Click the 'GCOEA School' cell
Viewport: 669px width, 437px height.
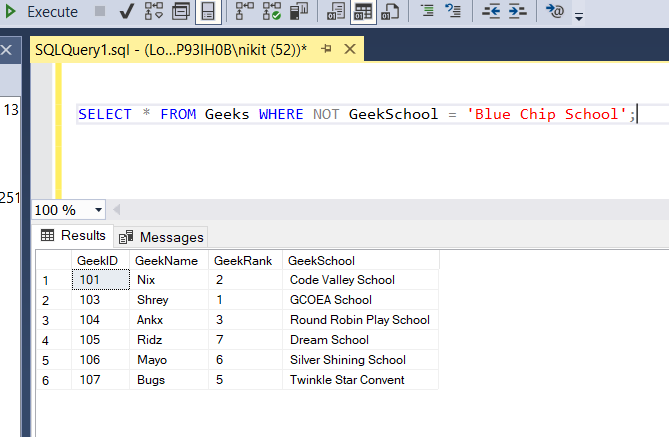tap(361, 300)
